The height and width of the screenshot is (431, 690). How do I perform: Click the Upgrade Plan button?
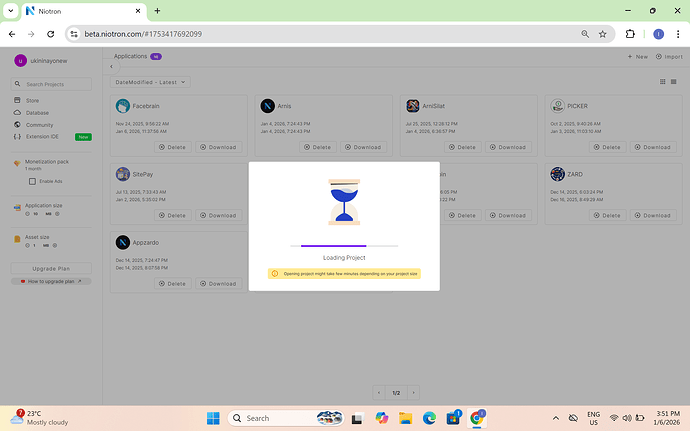51,269
